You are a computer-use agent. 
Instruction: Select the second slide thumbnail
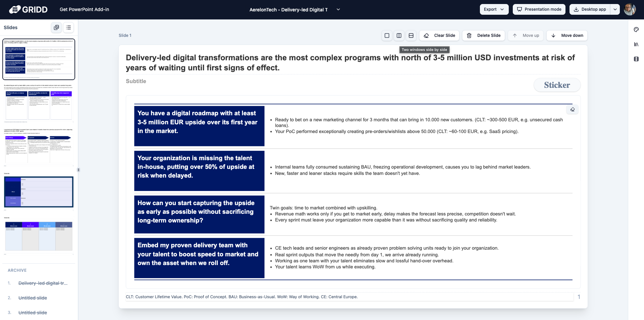coord(39,103)
